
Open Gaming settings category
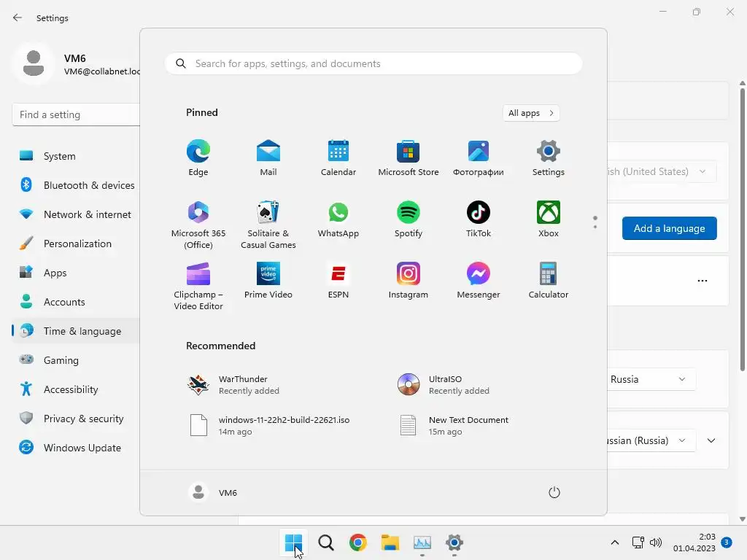(x=75, y=360)
